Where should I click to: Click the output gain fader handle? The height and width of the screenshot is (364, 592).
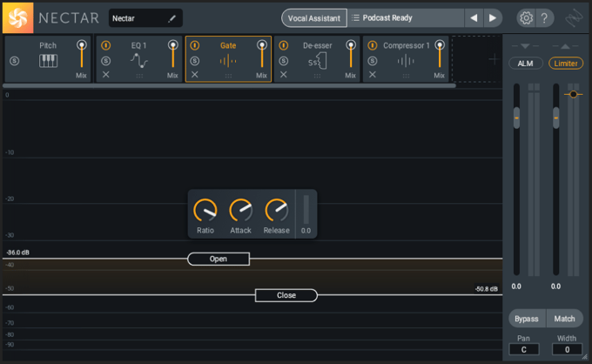[555, 118]
